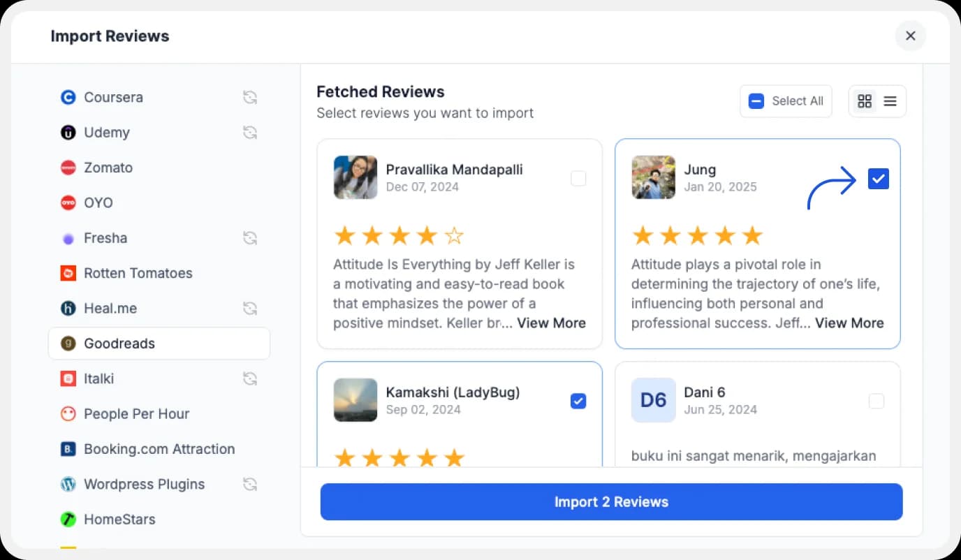Deselect the Kamakshi (LadyBug) review checkbox
Viewport: 961px width, 560px height.
(x=578, y=401)
